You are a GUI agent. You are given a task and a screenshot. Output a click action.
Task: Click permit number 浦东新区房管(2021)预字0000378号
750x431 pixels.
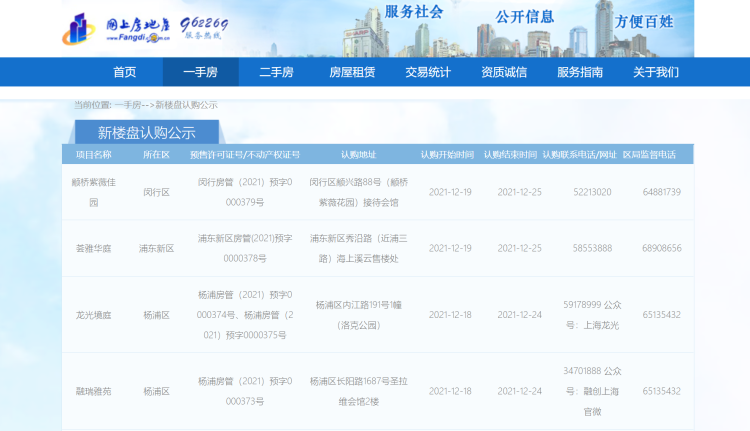click(x=245, y=248)
